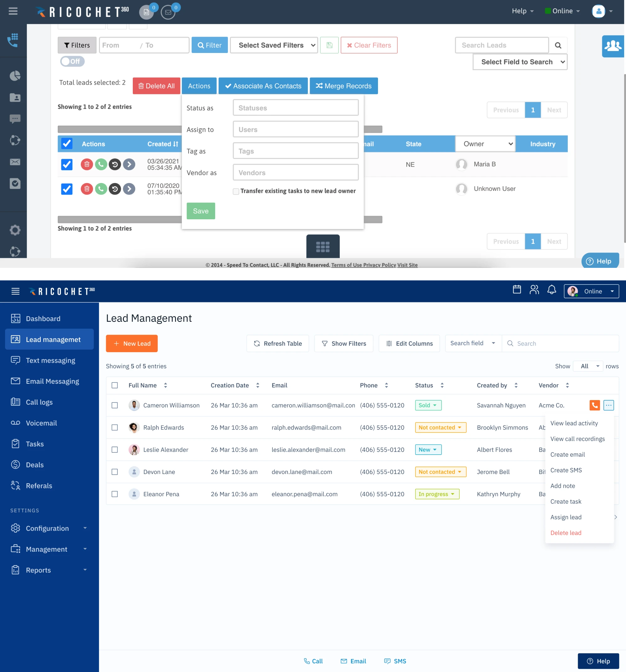Viewport: 626px width, 672px height.
Task: Click the floppy disk save-filter icon
Action: [329, 45]
